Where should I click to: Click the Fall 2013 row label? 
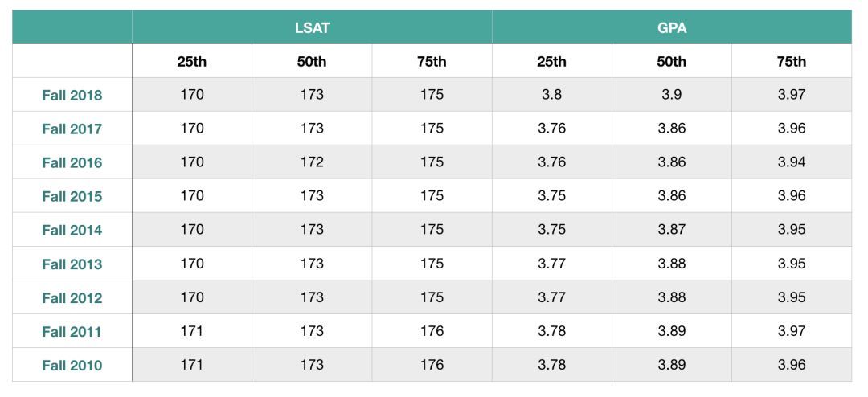[x=72, y=264]
